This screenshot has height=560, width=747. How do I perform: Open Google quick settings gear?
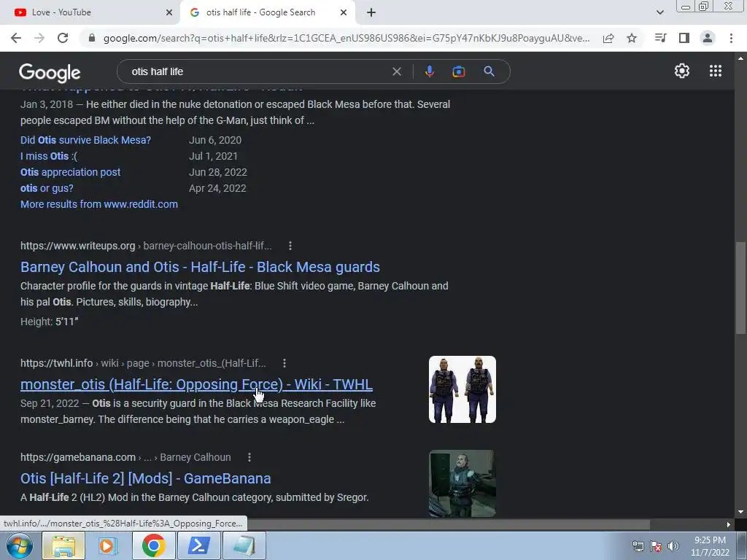click(682, 71)
